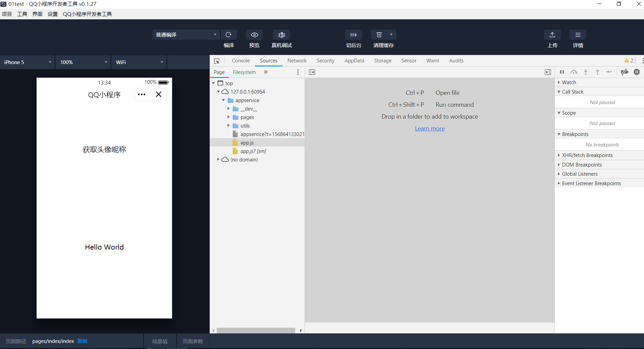Toggle the debugger sidebar panel icon
Screen dimensions: 644x349
(x=548, y=72)
